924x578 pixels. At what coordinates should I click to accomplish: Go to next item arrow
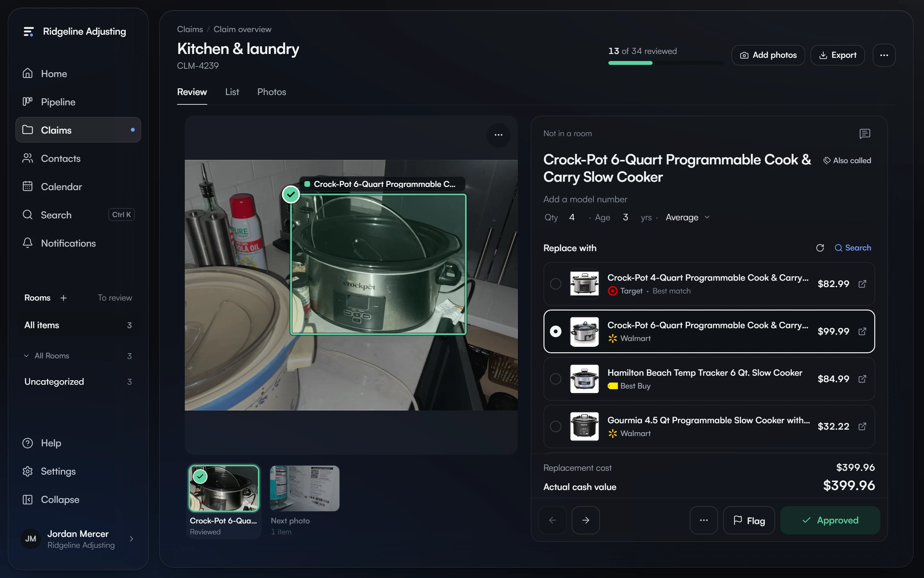(x=585, y=520)
